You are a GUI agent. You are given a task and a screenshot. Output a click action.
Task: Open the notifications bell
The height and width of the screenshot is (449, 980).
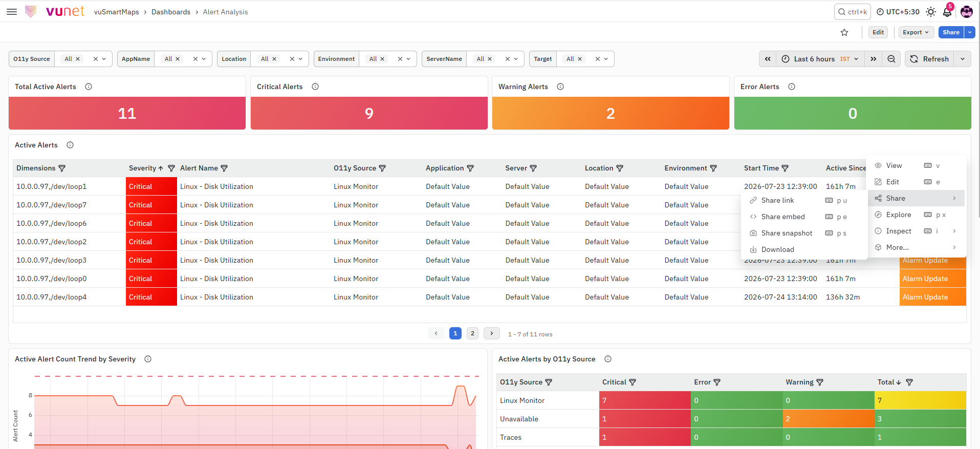[947, 12]
